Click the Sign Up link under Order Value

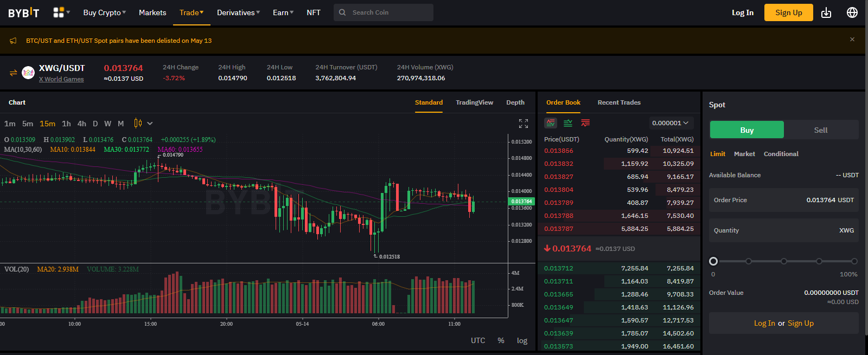click(801, 323)
